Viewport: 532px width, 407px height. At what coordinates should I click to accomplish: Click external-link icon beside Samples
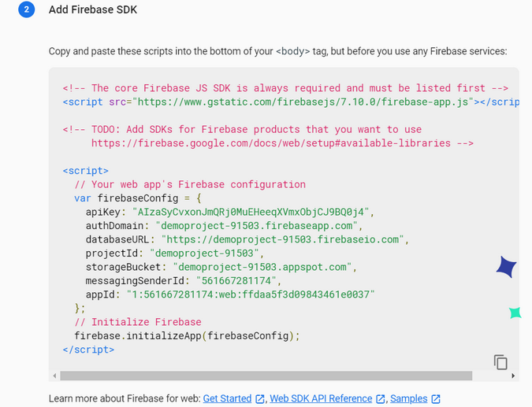point(436,399)
